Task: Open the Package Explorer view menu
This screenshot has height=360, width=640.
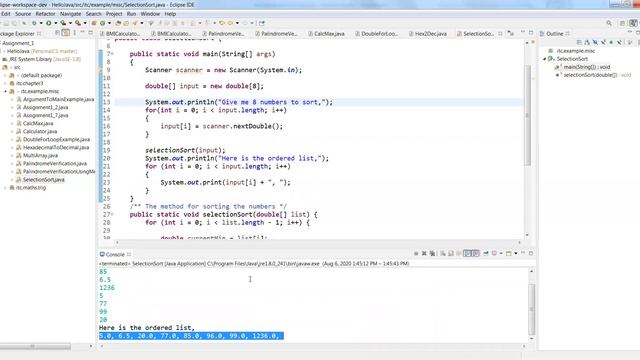Action: 74,33
